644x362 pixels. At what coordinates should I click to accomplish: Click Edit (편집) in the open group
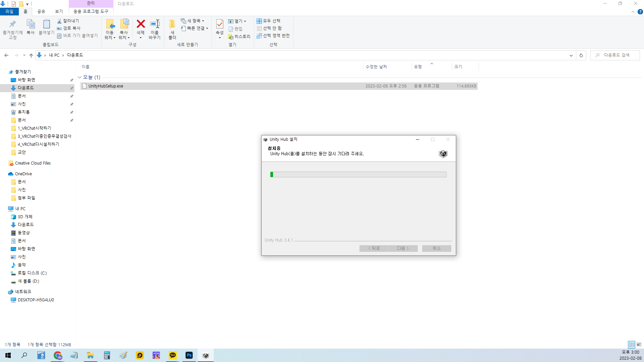point(235,29)
